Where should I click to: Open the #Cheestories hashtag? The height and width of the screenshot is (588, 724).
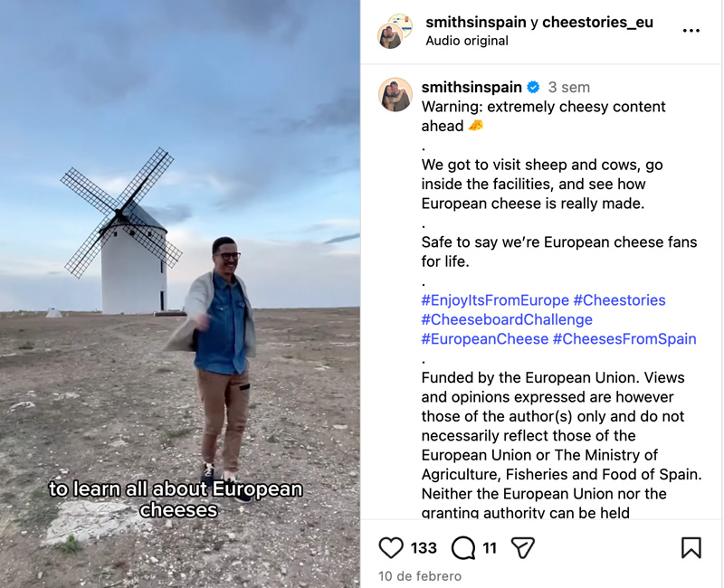(x=619, y=300)
